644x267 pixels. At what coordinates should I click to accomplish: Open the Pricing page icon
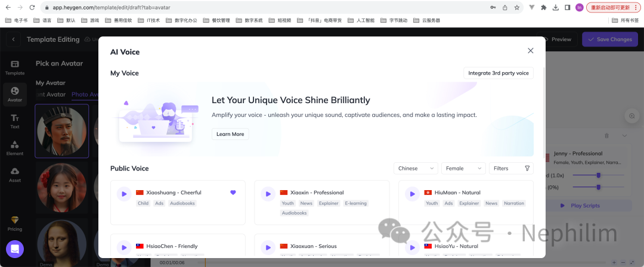15,223
